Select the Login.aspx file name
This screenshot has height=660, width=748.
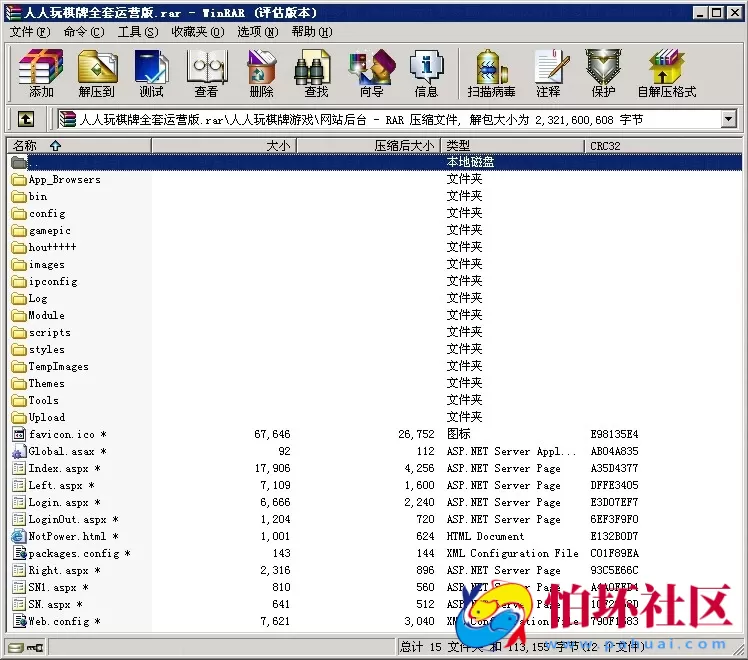(x=64, y=502)
